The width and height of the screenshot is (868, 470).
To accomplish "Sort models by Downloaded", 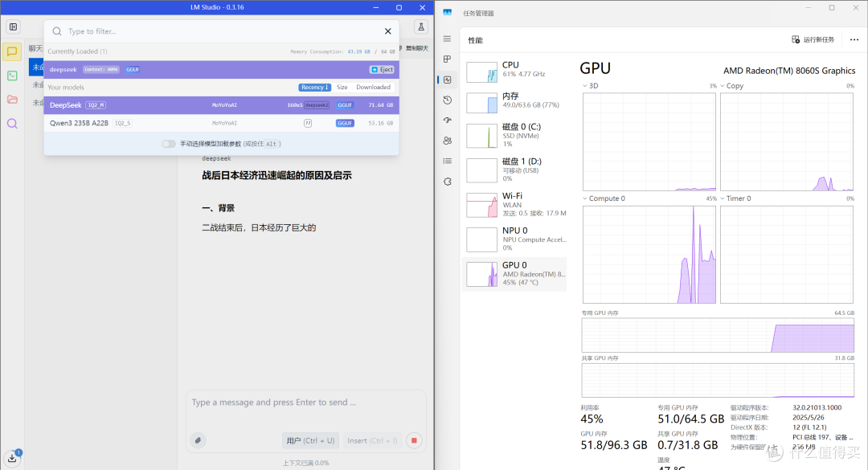I will [373, 88].
